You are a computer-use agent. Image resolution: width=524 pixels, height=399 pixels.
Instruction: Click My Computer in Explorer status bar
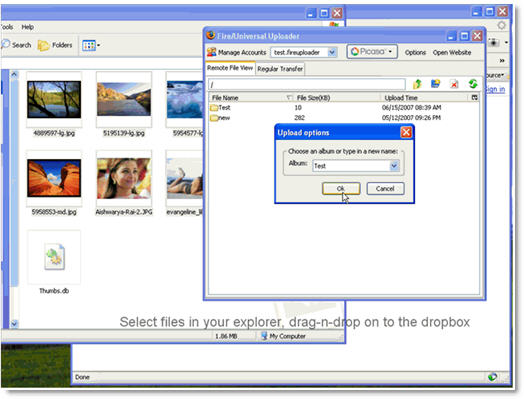pos(283,336)
